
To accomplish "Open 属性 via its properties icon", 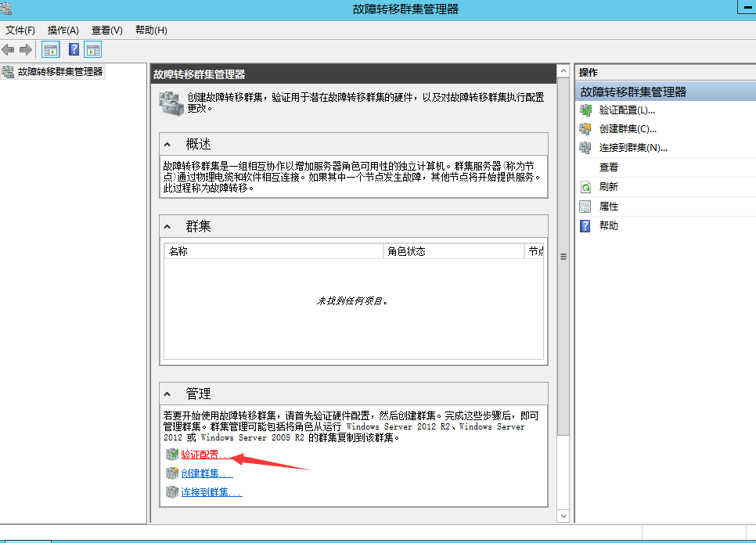I will click(x=585, y=206).
